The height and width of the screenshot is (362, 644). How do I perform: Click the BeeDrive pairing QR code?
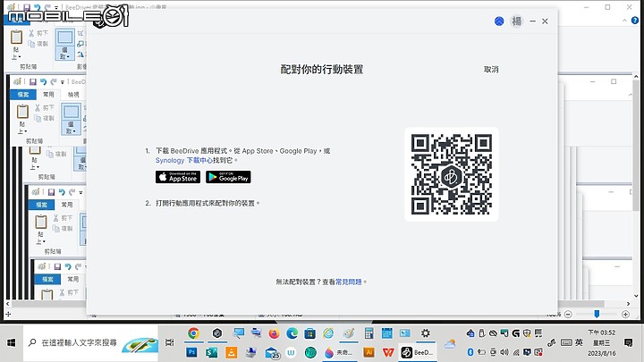pyautogui.click(x=452, y=174)
